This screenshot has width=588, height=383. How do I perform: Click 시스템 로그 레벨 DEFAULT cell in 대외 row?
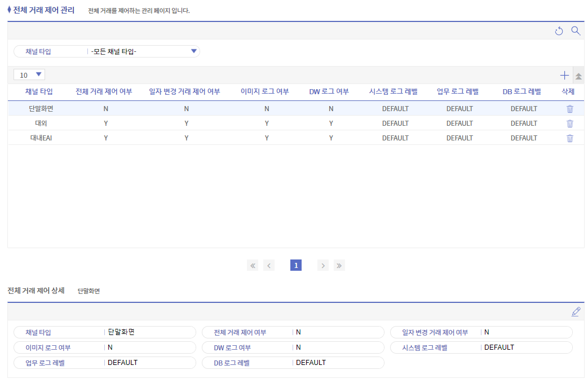tap(395, 124)
